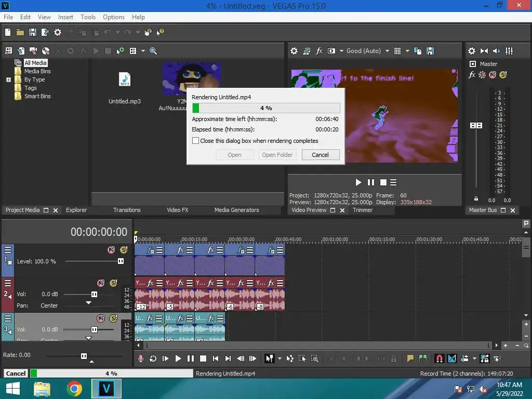Open Views dropdown in Project Media
532x399 pixels.
pyautogui.click(x=143, y=51)
